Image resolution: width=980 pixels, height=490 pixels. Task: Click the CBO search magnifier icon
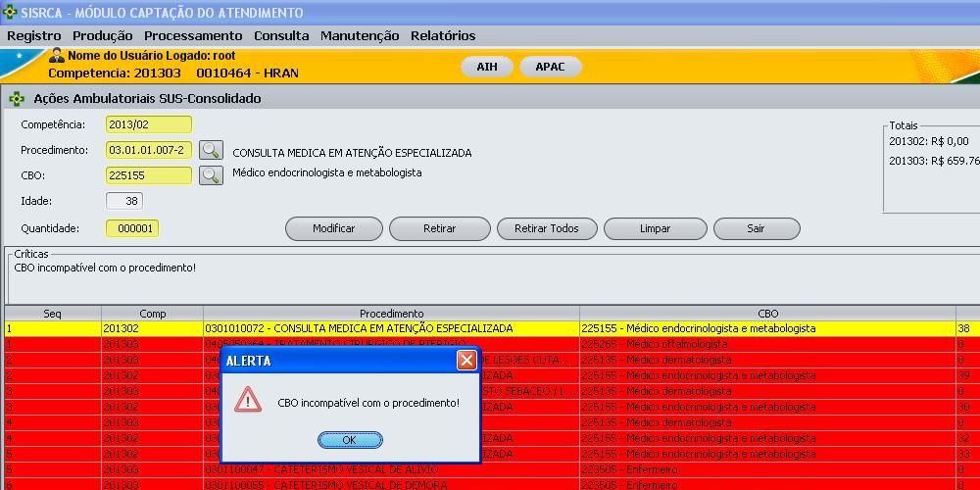[212, 175]
